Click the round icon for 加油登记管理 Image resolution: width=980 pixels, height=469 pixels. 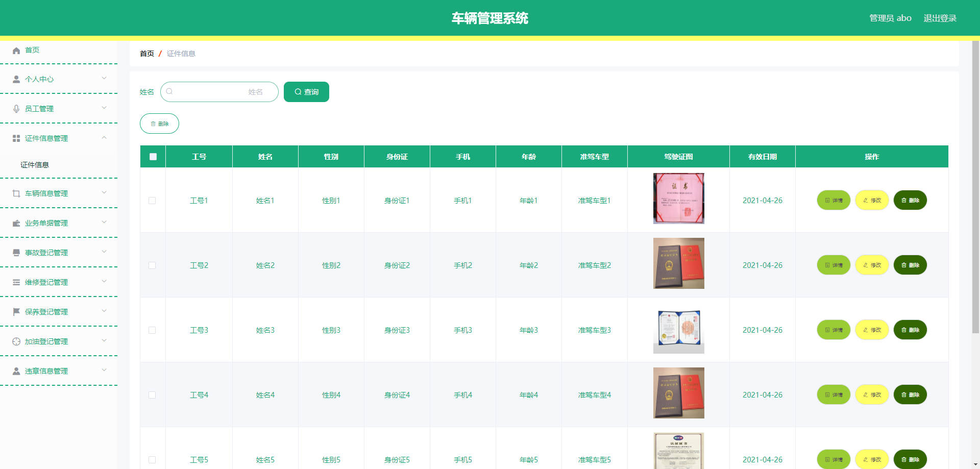coord(16,341)
